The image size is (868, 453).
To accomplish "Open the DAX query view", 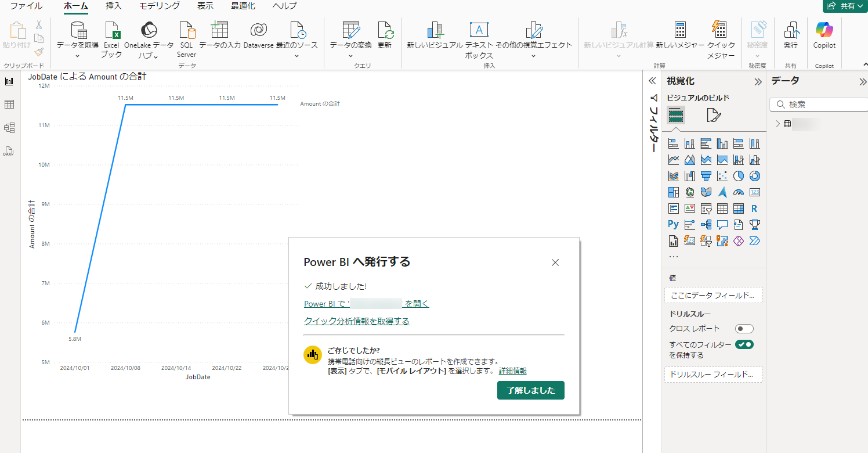I will [x=9, y=151].
